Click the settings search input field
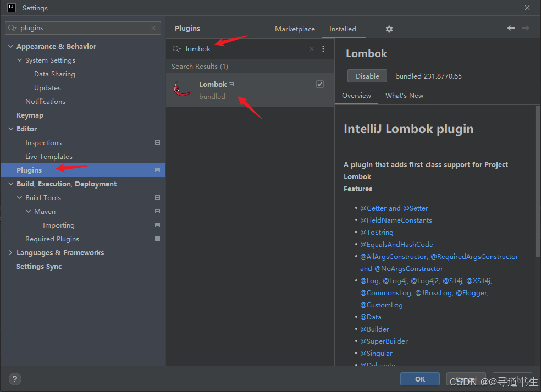 coord(83,28)
